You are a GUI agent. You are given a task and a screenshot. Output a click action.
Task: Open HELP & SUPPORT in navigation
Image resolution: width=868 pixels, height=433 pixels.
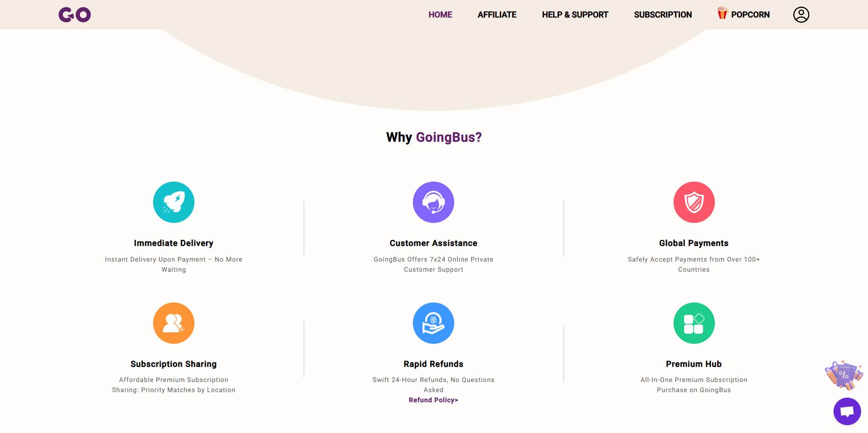click(x=575, y=15)
